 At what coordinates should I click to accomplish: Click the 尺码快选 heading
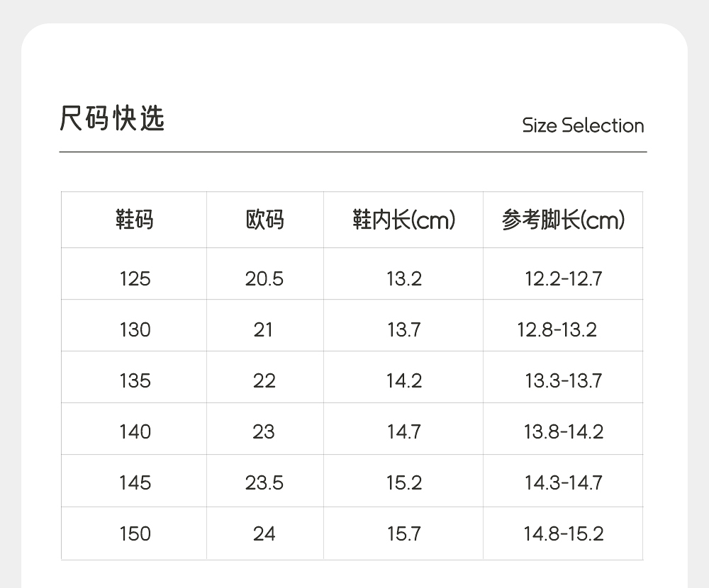click(112, 119)
